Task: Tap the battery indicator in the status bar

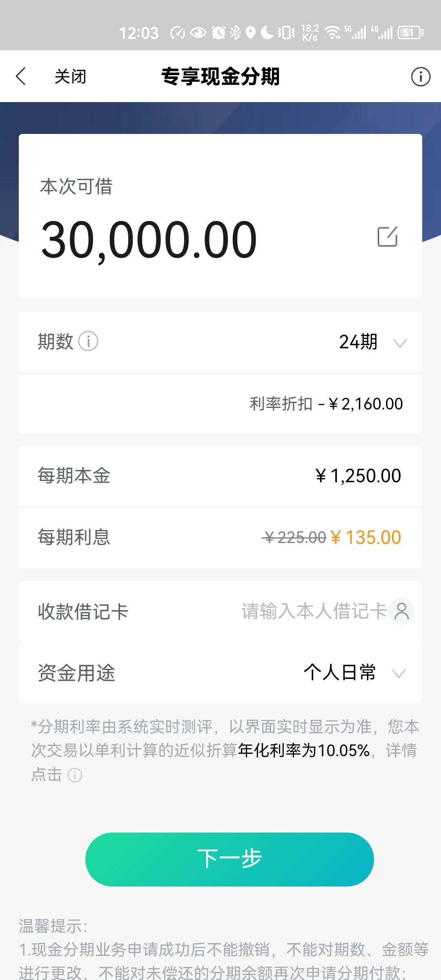Action: tap(410, 32)
